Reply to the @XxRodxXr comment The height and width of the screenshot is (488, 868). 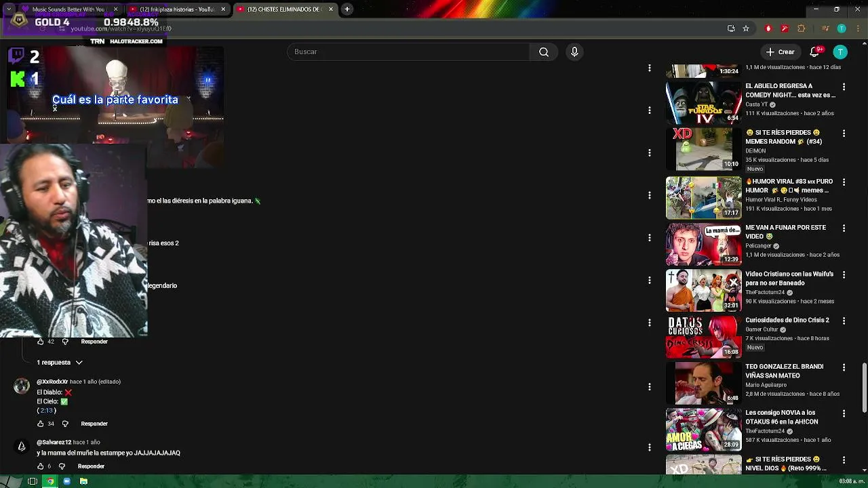94,424
